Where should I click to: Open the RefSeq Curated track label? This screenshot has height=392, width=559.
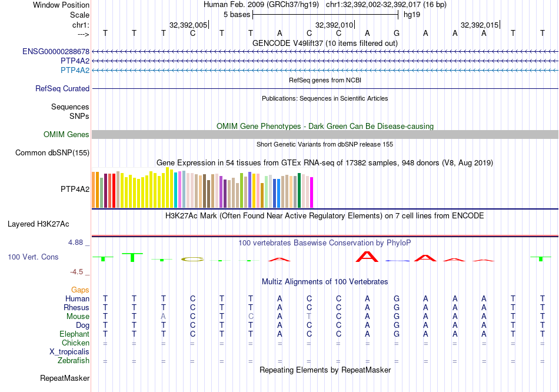click(62, 88)
